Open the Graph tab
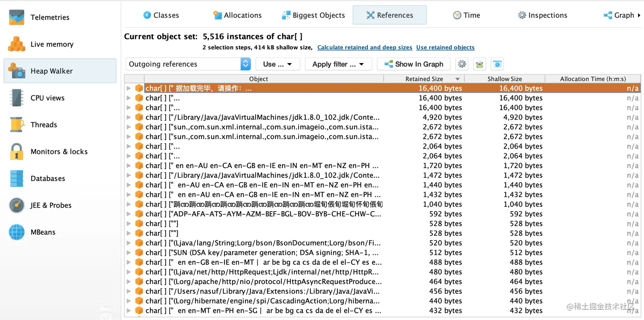The image size is (644, 320). click(619, 15)
